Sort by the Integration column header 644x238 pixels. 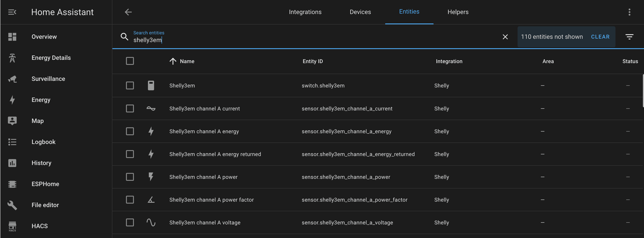point(449,61)
